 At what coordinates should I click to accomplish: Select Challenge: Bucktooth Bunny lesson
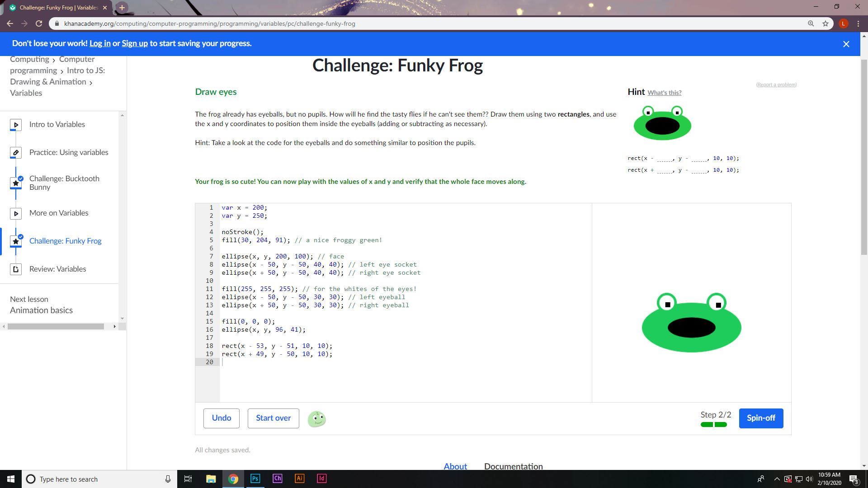click(x=64, y=183)
